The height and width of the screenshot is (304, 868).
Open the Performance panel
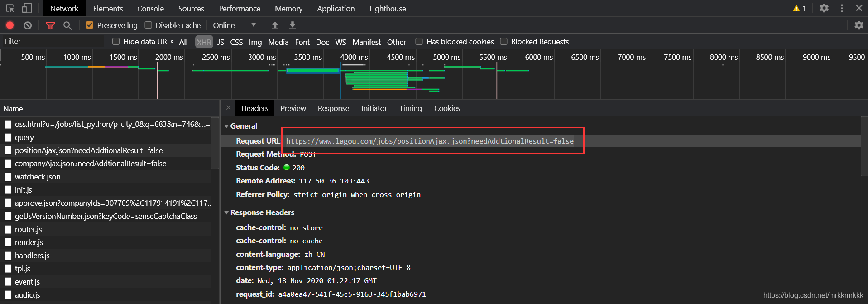point(240,9)
